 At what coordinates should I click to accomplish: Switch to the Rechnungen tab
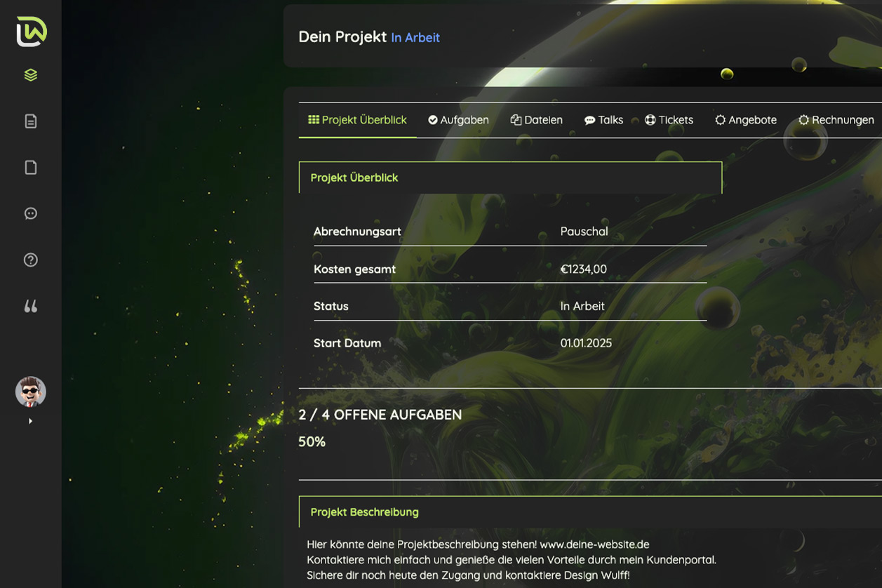click(836, 120)
